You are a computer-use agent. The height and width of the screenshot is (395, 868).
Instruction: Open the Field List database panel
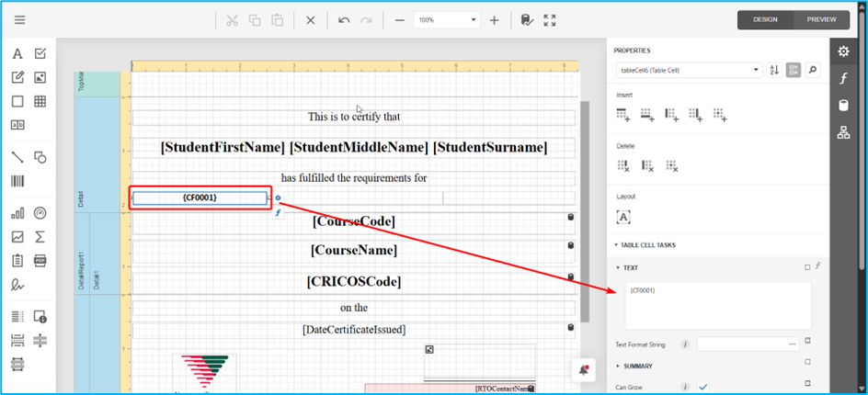843,105
